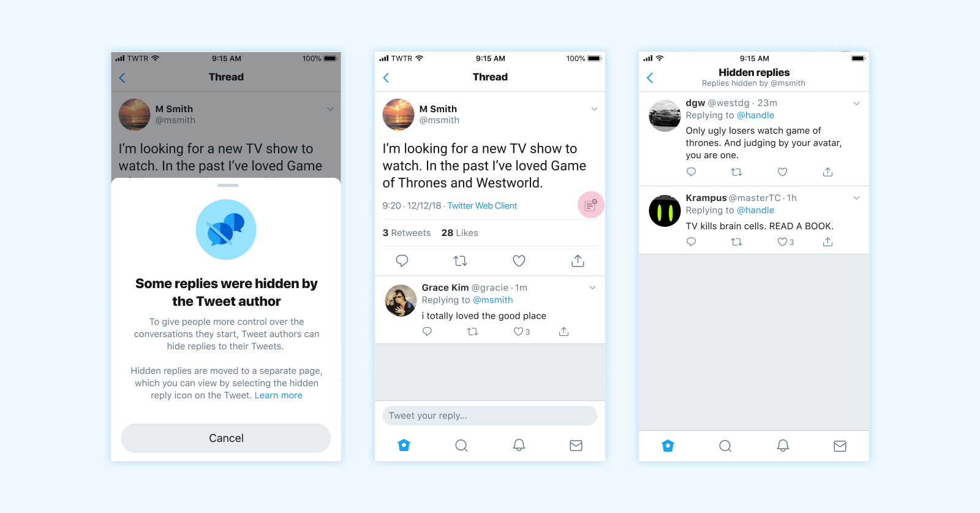
Task: Reply to dgw's hidden tweet
Action: pyautogui.click(x=691, y=172)
